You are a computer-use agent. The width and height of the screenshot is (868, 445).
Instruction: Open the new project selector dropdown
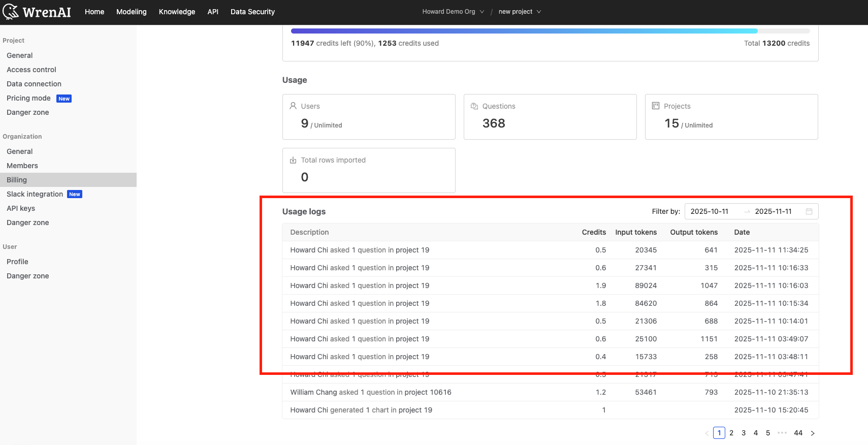point(520,12)
